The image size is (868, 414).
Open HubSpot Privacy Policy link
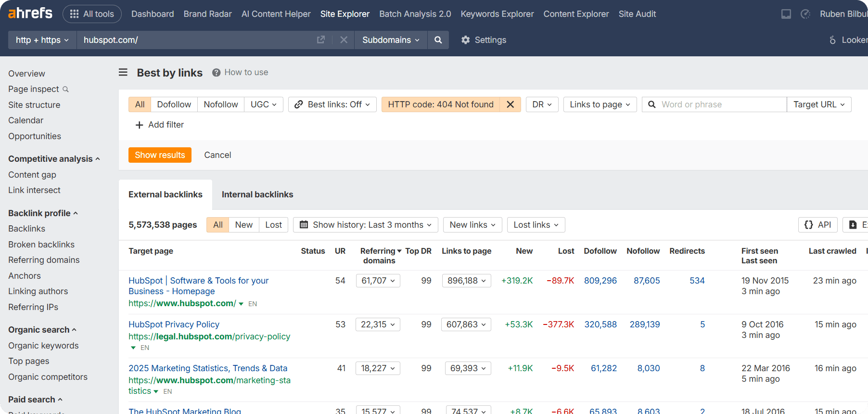point(174,324)
